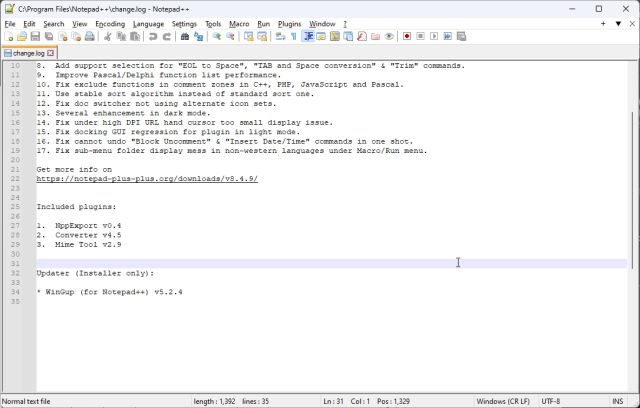Toggle the Document Map panel
The image size is (640, 408).
335,37
